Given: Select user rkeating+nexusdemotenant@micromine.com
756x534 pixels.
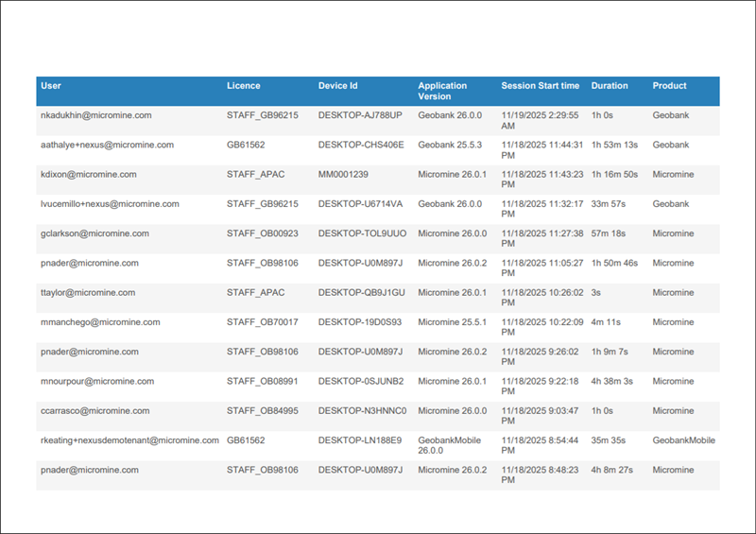Looking at the screenshot, I should [129, 440].
